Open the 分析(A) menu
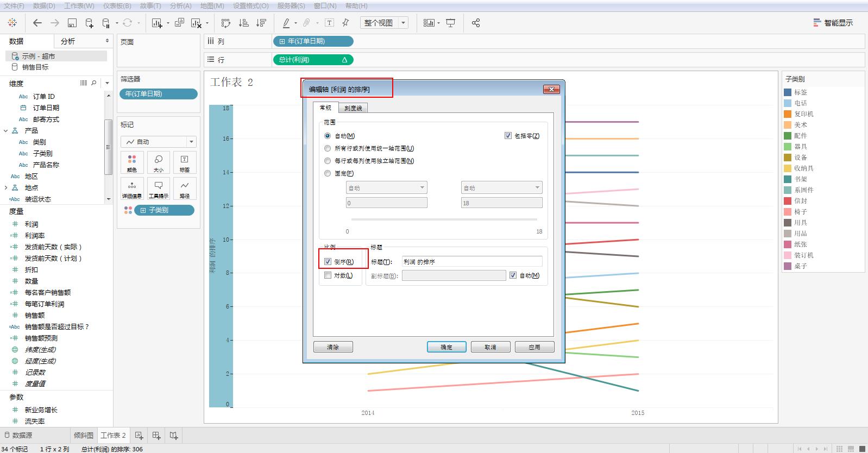 click(x=180, y=6)
